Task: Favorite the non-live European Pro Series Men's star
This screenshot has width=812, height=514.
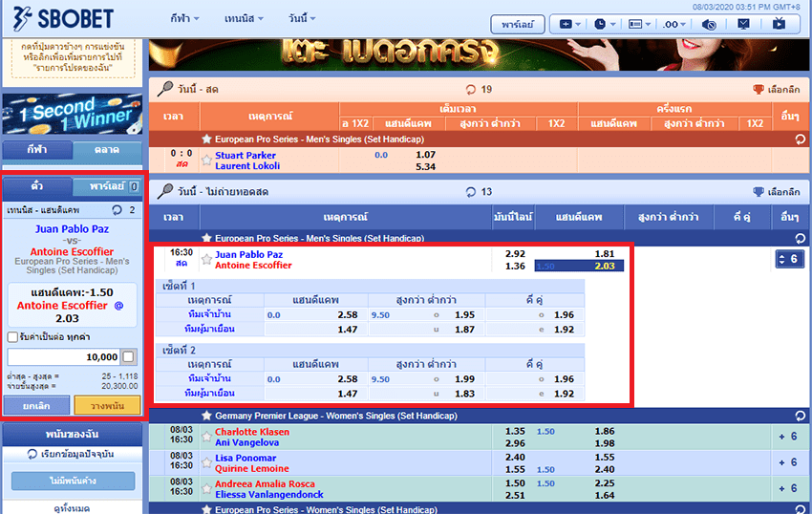Action: coord(206,238)
